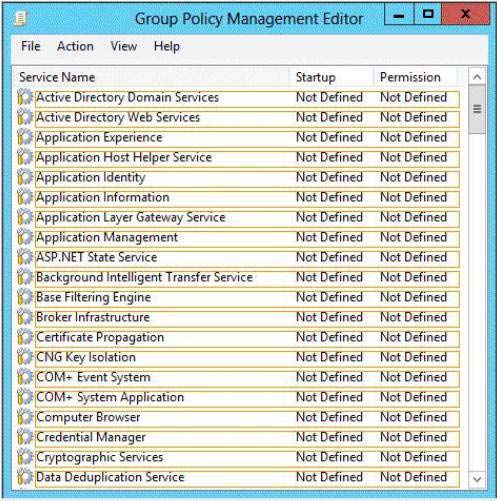Click the icon next to ASP.NET State Service
This screenshot has height=501, width=497.
25,257
